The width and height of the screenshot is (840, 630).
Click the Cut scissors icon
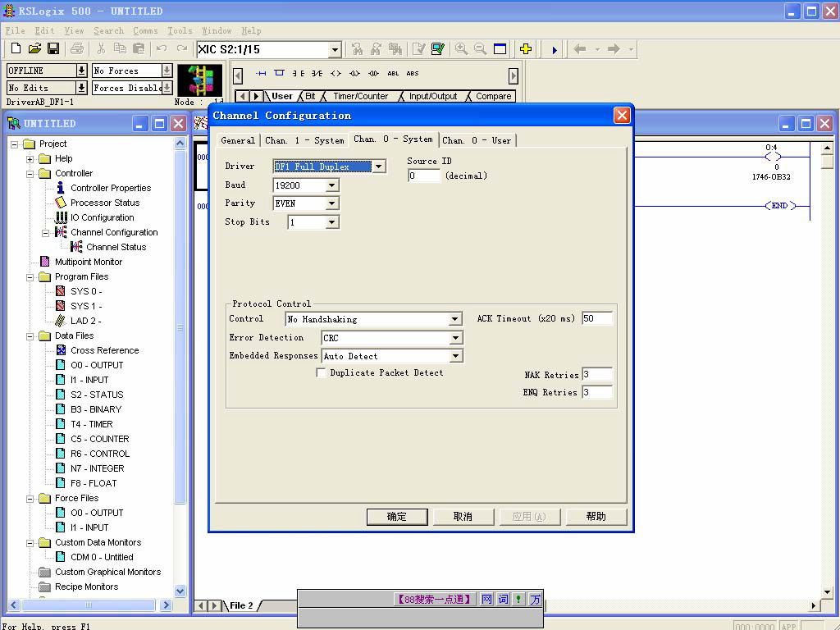(x=101, y=48)
